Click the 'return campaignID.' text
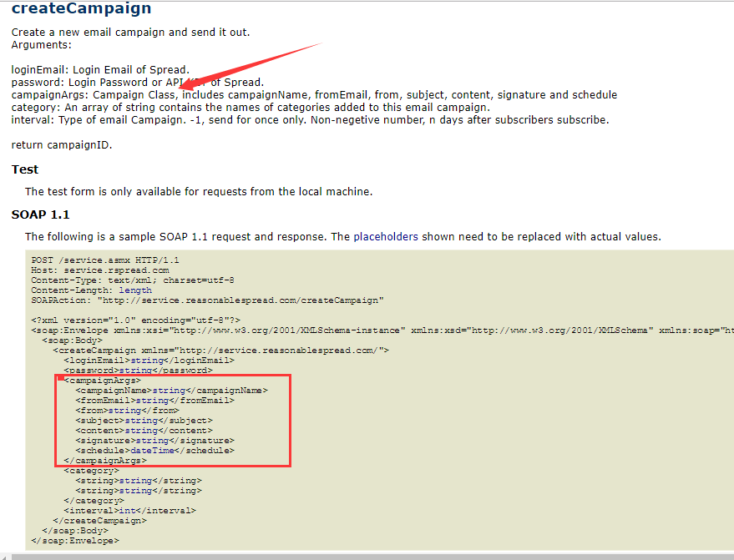 pyautogui.click(x=61, y=144)
